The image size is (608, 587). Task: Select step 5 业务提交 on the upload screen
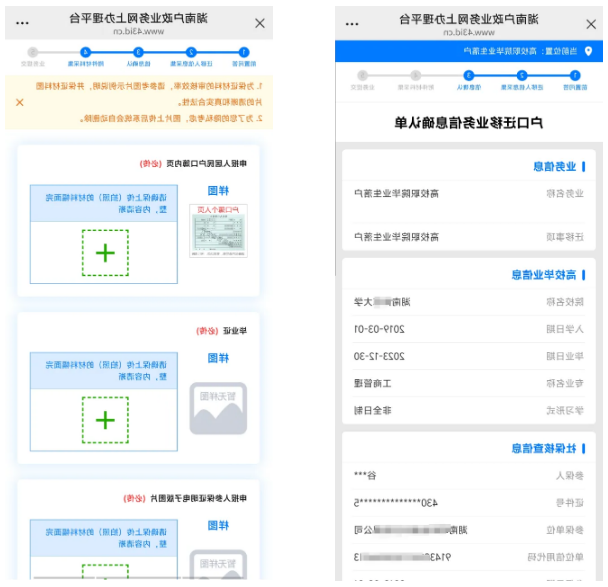point(33,56)
